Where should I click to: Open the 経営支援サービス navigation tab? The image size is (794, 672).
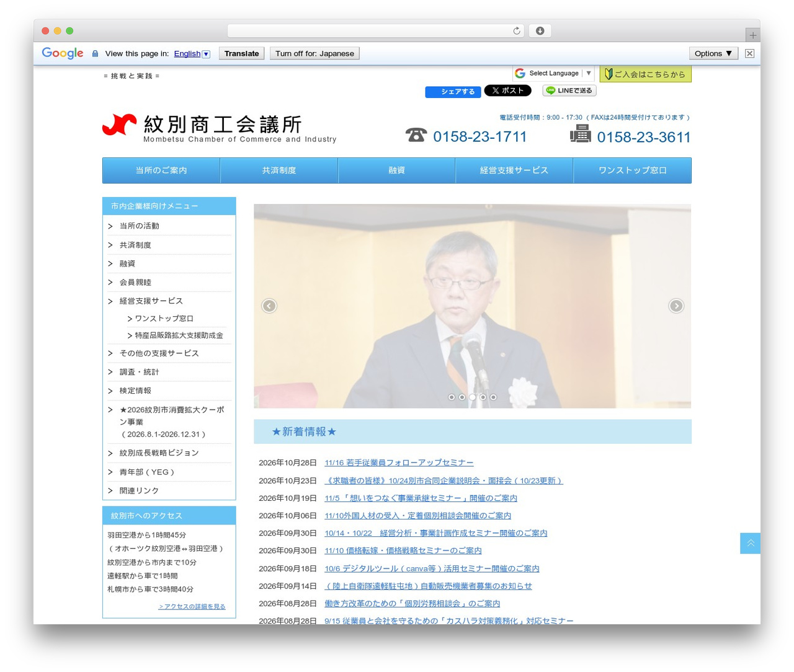point(514,170)
